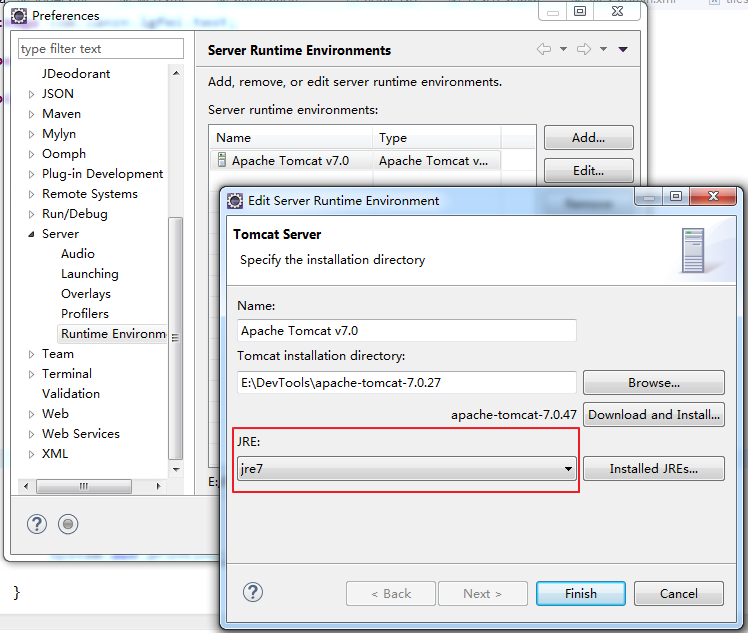Expand the Web tree node
The height and width of the screenshot is (633, 748).
31,415
